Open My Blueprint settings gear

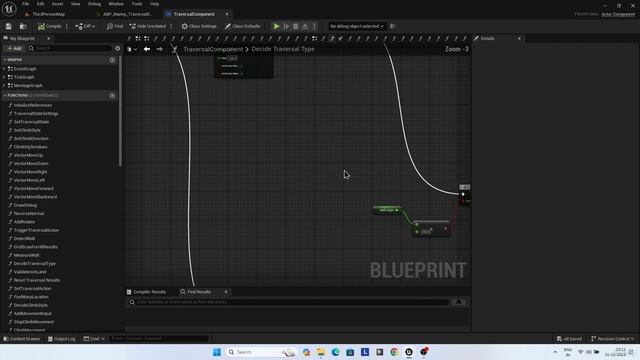point(118,48)
